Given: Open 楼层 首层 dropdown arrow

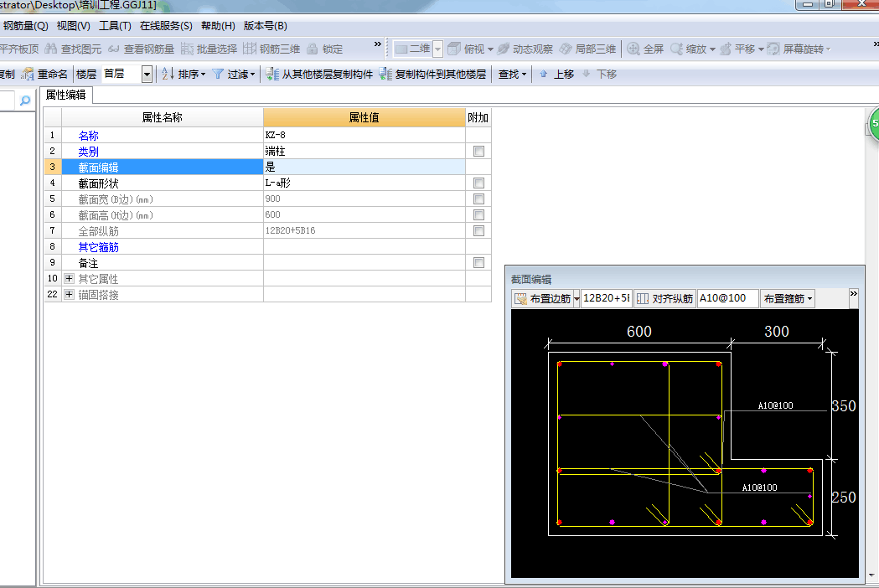Looking at the screenshot, I should click(x=147, y=74).
